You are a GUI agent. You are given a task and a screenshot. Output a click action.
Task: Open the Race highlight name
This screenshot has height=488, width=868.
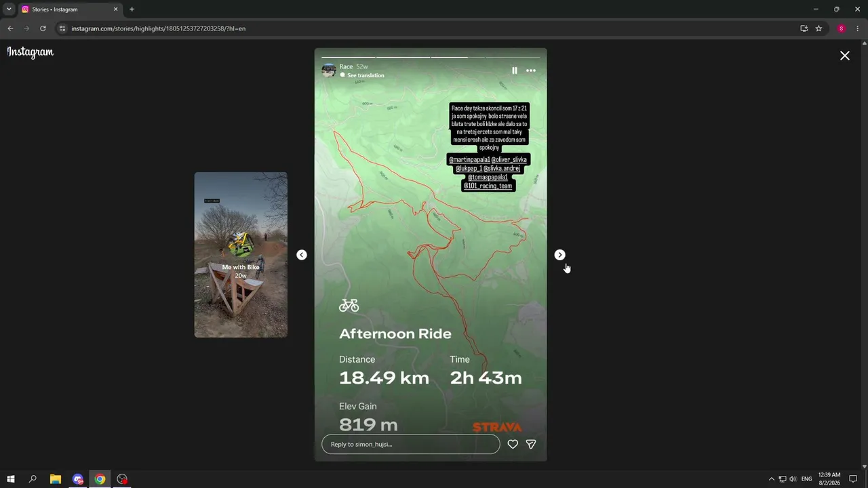(346, 66)
